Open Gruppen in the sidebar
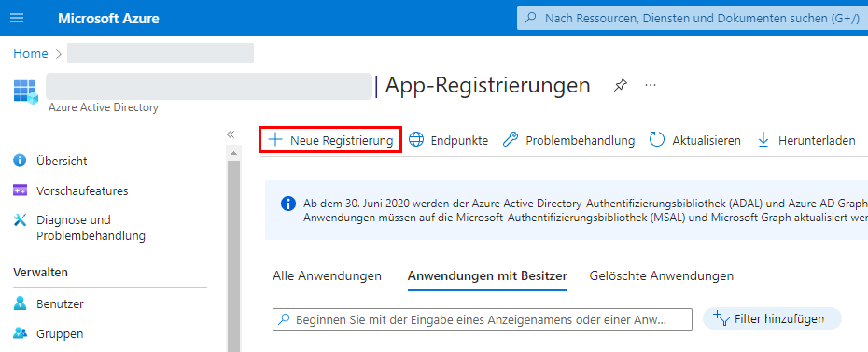Image resolution: width=868 pixels, height=352 pixels. click(x=60, y=333)
